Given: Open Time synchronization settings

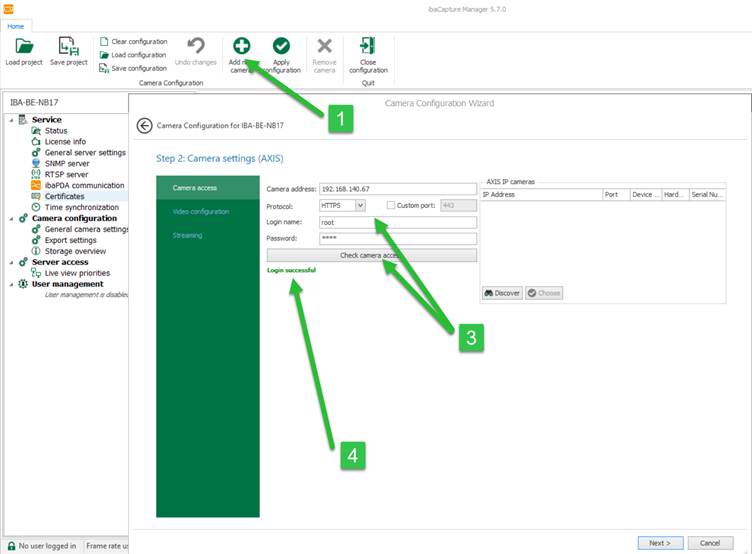Looking at the screenshot, I should (x=82, y=207).
